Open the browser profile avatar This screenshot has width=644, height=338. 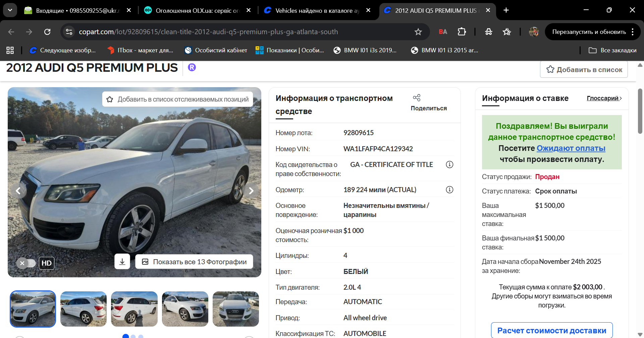(x=534, y=32)
